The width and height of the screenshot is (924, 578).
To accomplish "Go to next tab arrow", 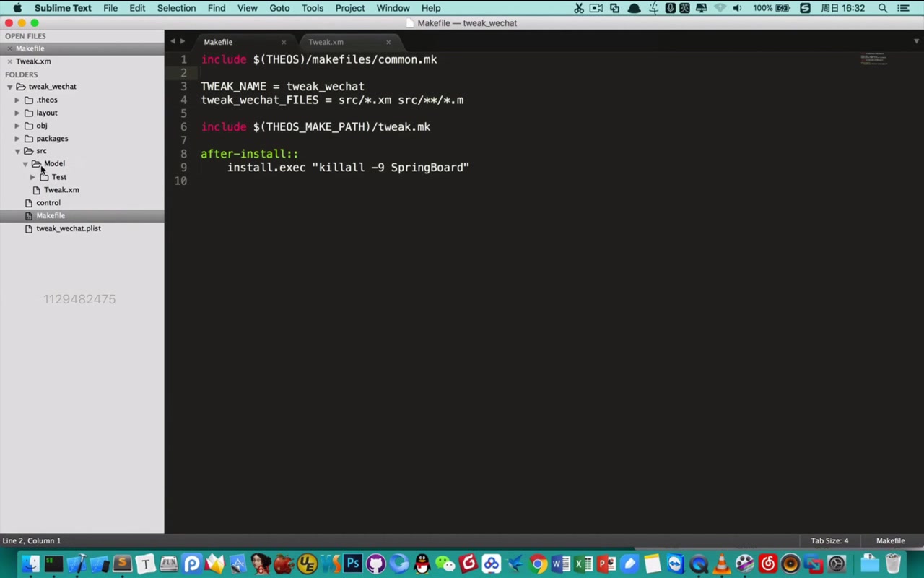I will tap(183, 41).
